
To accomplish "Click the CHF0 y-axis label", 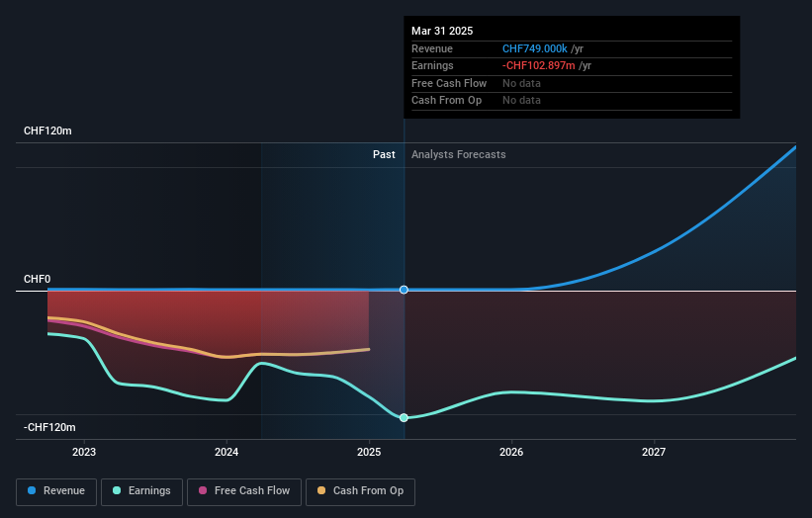I will [38, 279].
